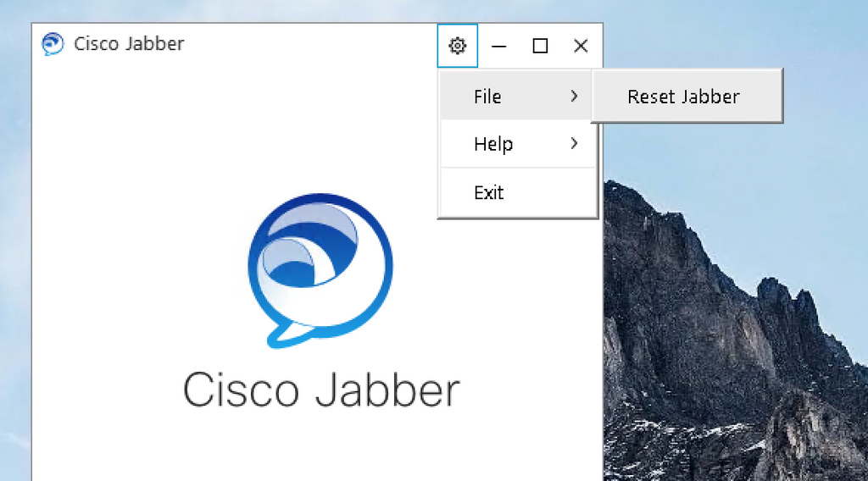Click the large Cisco Jabber wordmark

coord(320,390)
